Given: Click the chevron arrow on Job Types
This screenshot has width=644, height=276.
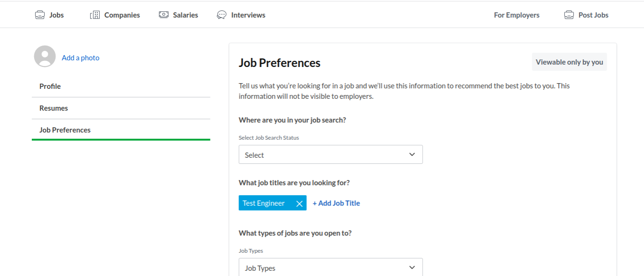Looking at the screenshot, I should pyautogui.click(x=412, y=267).
